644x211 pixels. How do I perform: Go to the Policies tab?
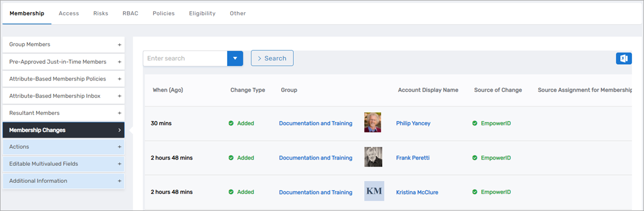pyautogui.click(x=163, y=13)
